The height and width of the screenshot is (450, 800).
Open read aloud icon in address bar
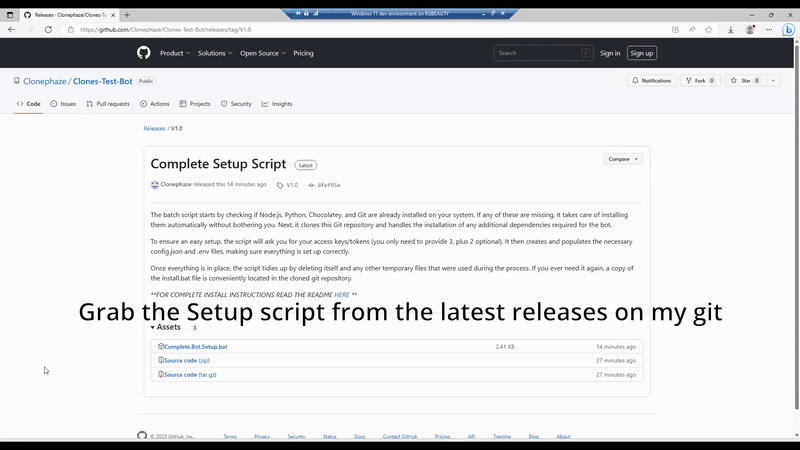692,30
